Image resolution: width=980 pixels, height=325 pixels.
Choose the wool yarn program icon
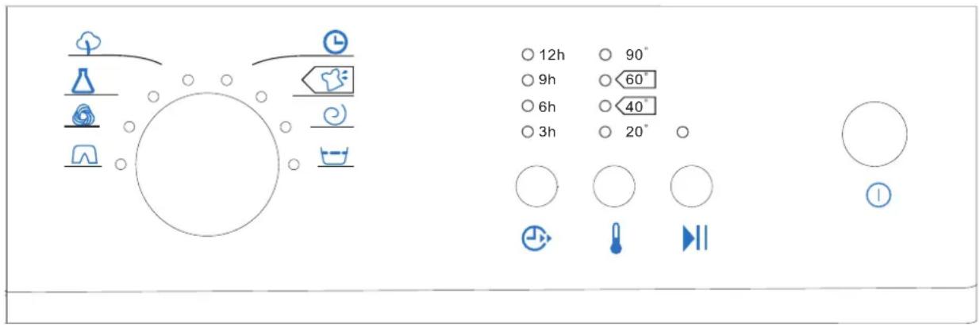pos(82,117)
